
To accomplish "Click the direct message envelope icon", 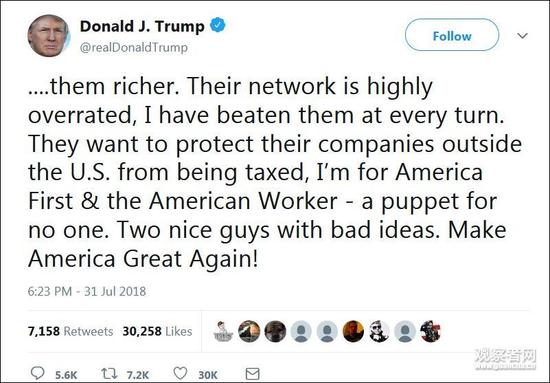I will pyautogui.click(x=252, y=374).
